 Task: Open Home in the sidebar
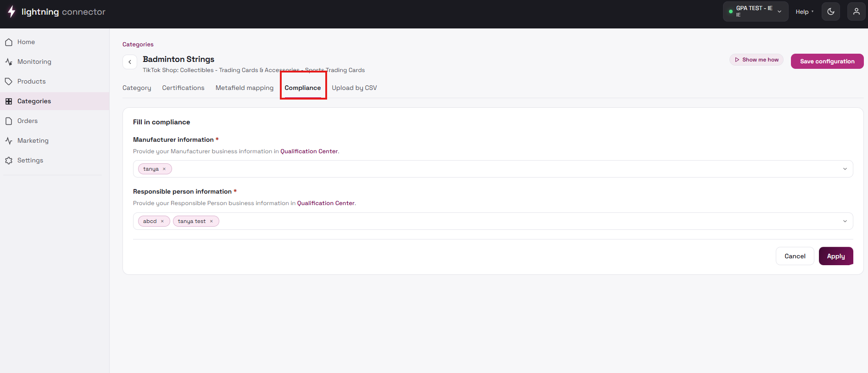pyautogui.click(x=55, y=42)
